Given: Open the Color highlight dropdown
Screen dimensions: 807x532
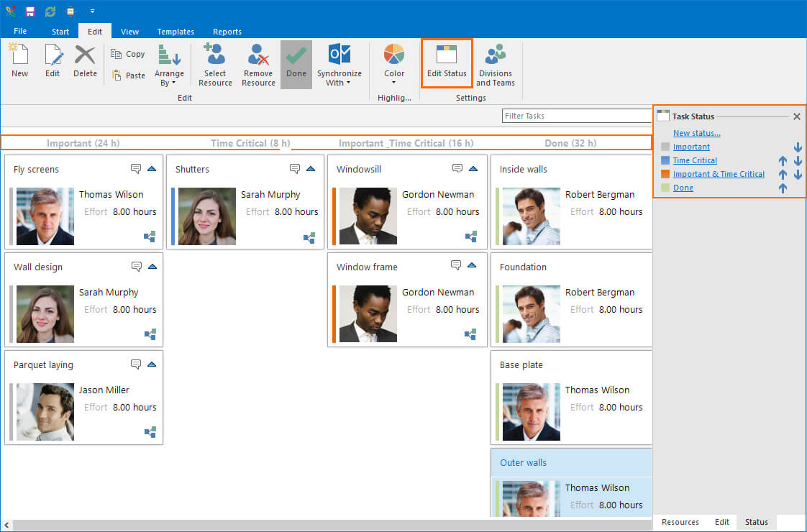Looking at the screenshot, I should (x=393, y=65).
